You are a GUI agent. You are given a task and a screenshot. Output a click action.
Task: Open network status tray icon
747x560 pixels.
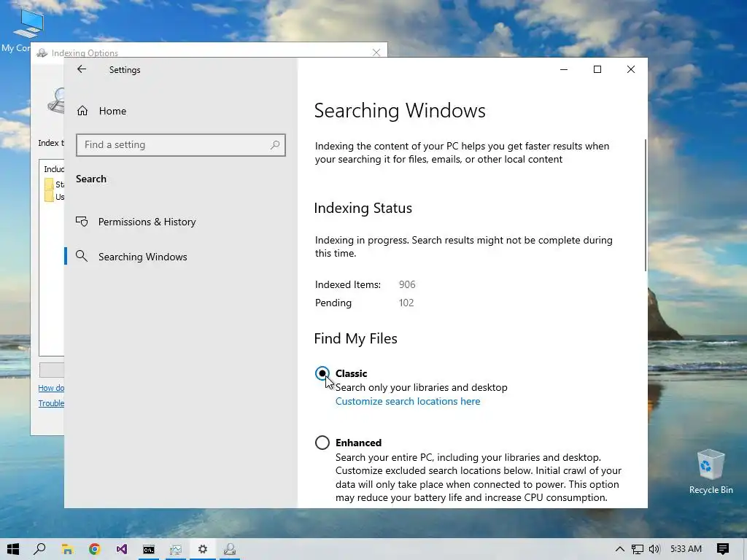[x=638, y=549]
